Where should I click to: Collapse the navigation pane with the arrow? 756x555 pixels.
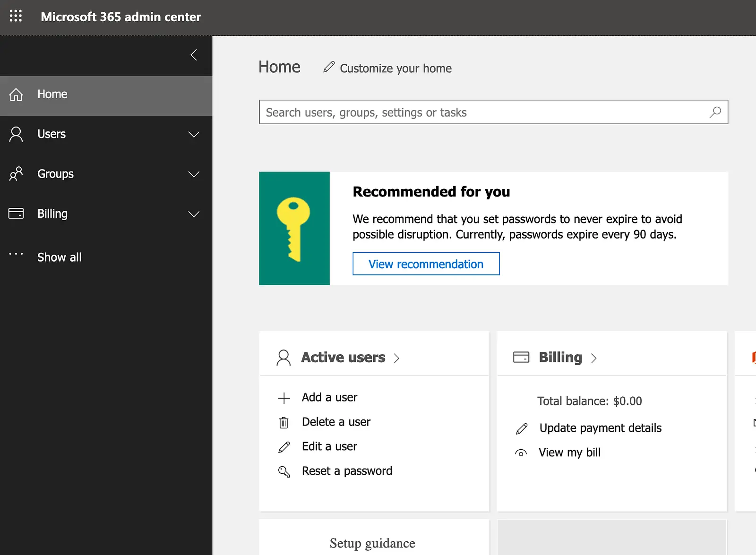tap(194, 55)
